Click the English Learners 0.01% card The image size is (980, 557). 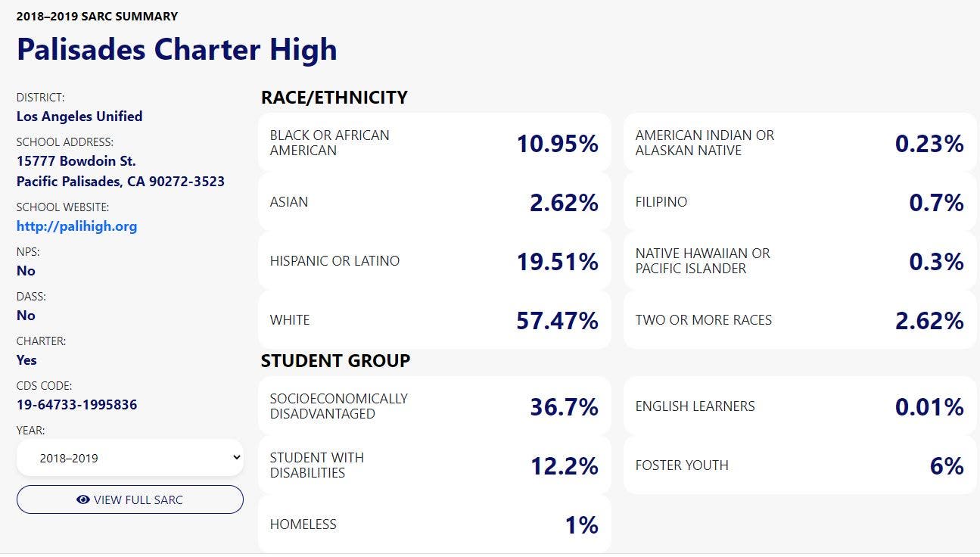799,406
